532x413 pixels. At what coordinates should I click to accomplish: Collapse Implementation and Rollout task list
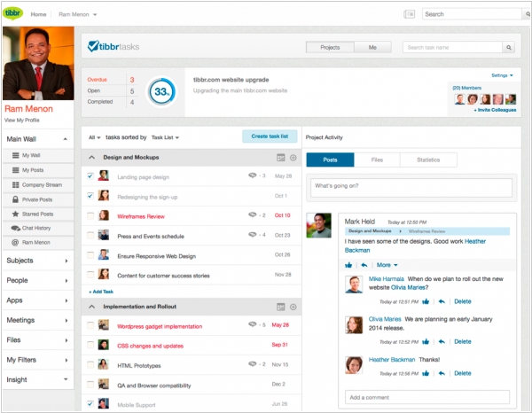click(x=91, y=307)
